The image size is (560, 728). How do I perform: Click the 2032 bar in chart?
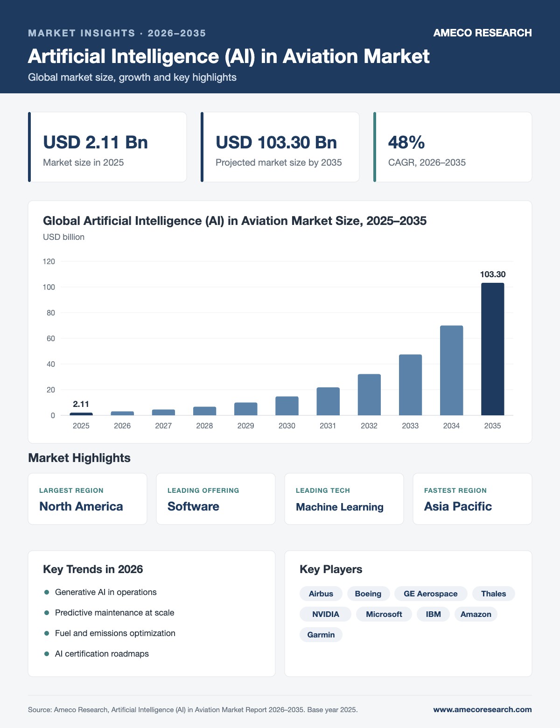pos(369,395)
